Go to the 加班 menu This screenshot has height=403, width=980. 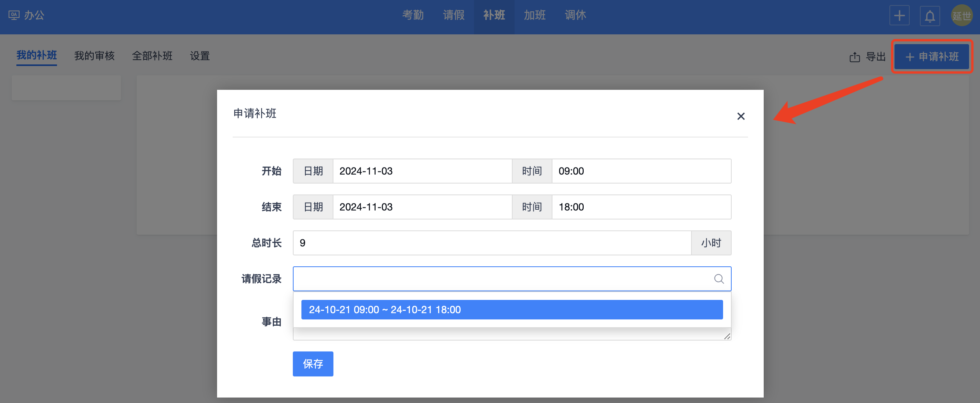click(x=535, y=15)
